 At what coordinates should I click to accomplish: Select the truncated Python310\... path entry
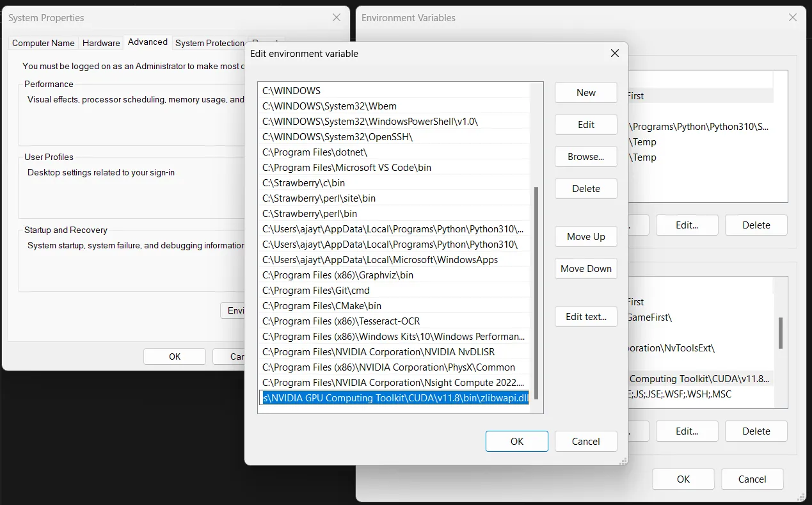pos(395,229)
